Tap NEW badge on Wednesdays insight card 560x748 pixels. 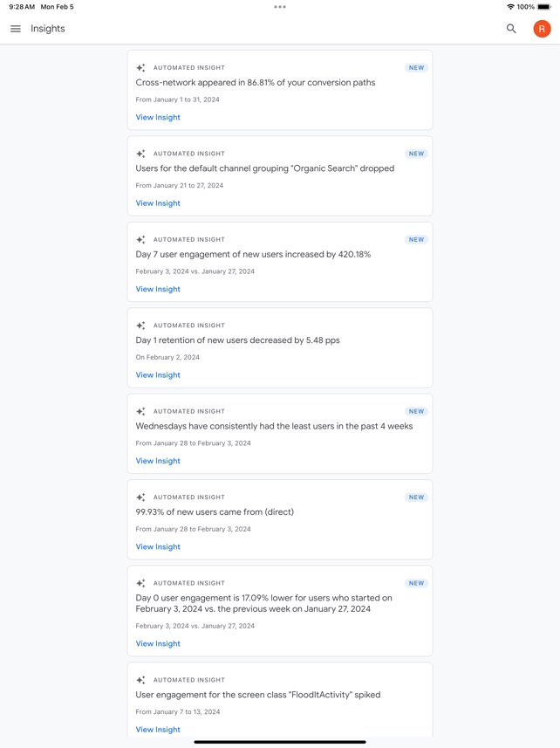[416, 411]
